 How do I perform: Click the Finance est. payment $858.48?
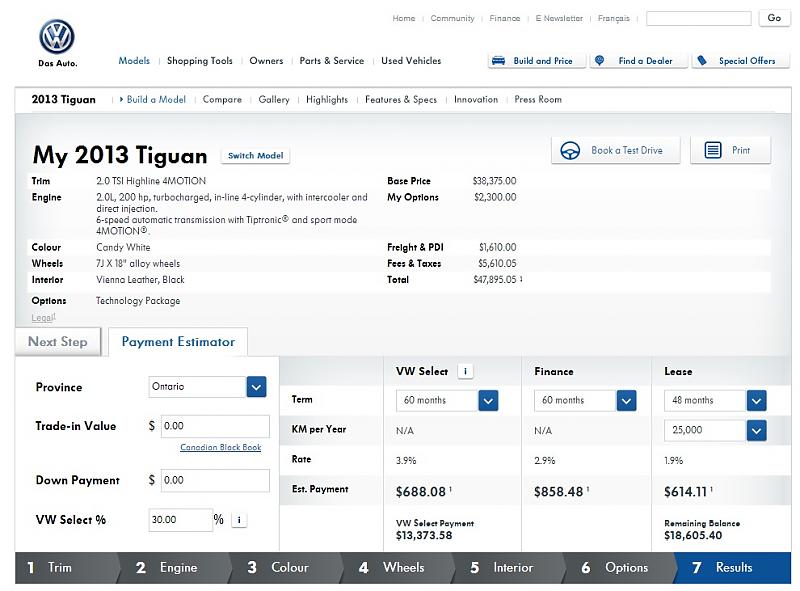[559, 492]
